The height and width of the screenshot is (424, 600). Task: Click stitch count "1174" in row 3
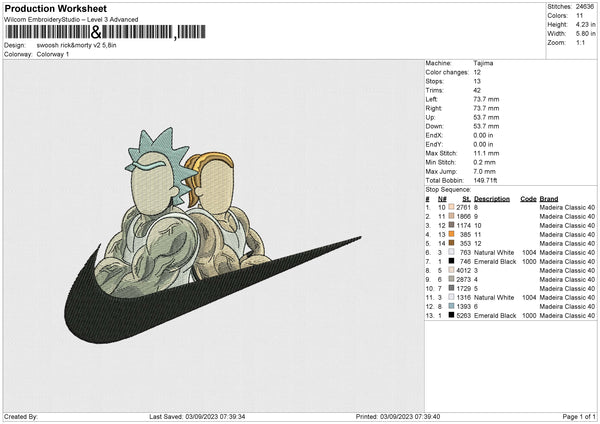(463, 225)
